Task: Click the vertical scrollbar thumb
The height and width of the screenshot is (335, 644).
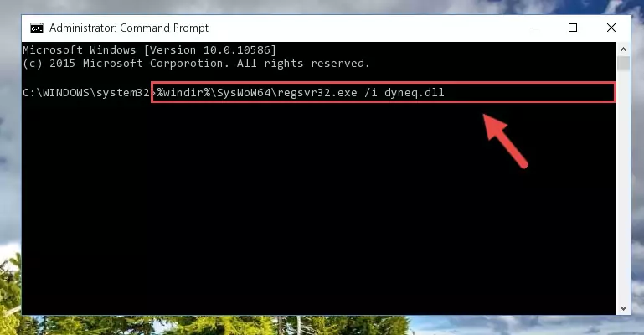Action: click(x=623, y=64)
